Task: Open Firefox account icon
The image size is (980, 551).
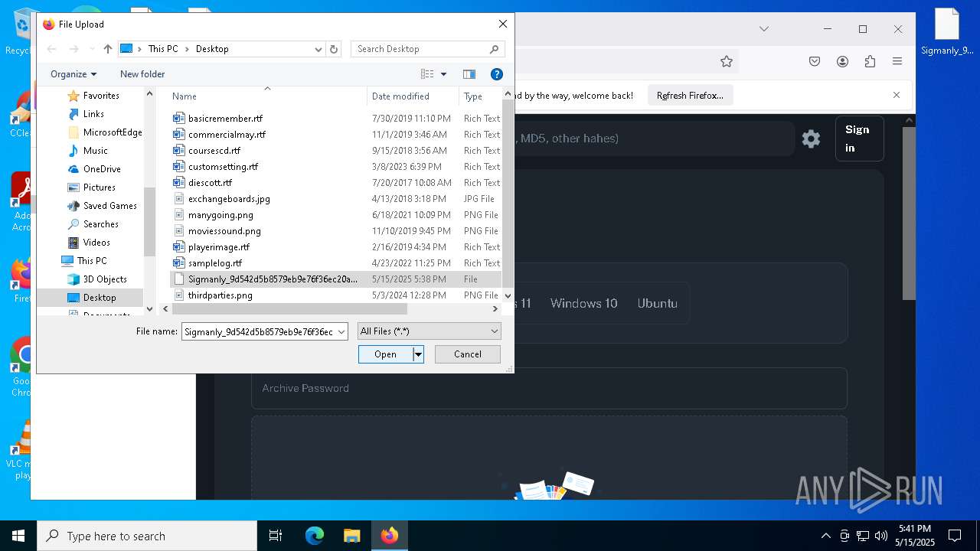Action: (x=842, y=62)
